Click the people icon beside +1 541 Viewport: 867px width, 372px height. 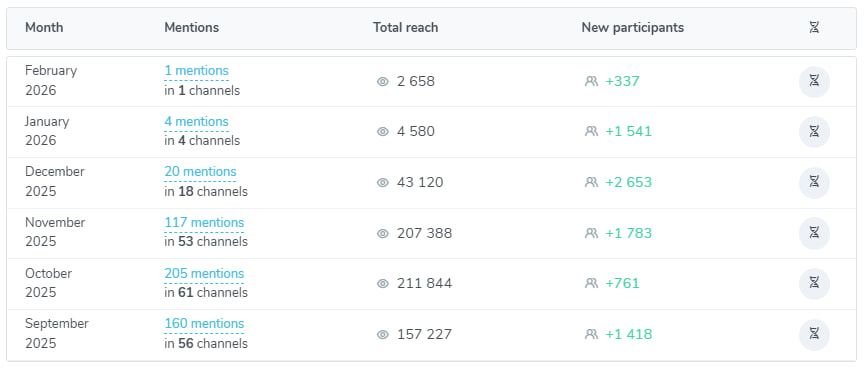[x=591, y=132]
